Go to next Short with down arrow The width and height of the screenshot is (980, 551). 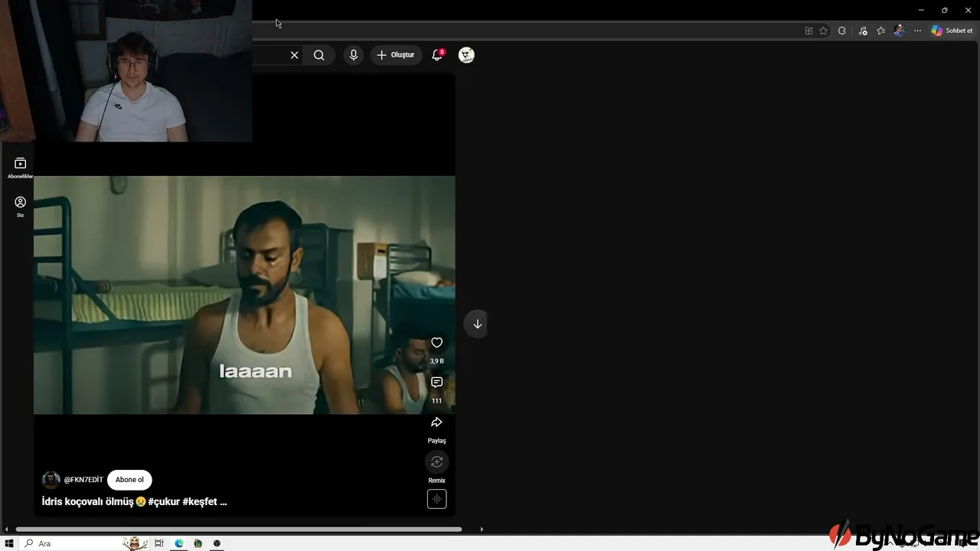coord(477,324)
